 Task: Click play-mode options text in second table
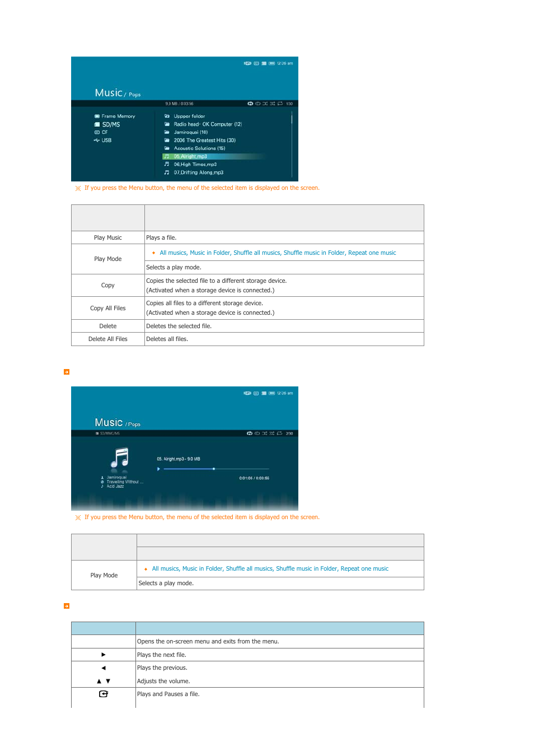[x=270, y=568]
